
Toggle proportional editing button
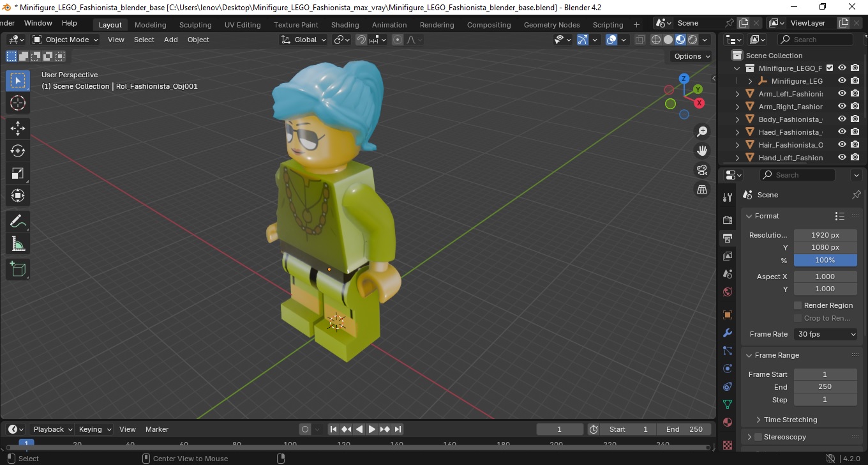pos(398,40)
